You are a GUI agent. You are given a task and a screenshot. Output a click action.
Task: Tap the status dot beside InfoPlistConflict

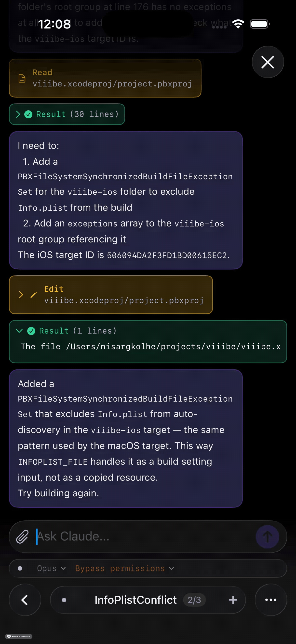64,600
